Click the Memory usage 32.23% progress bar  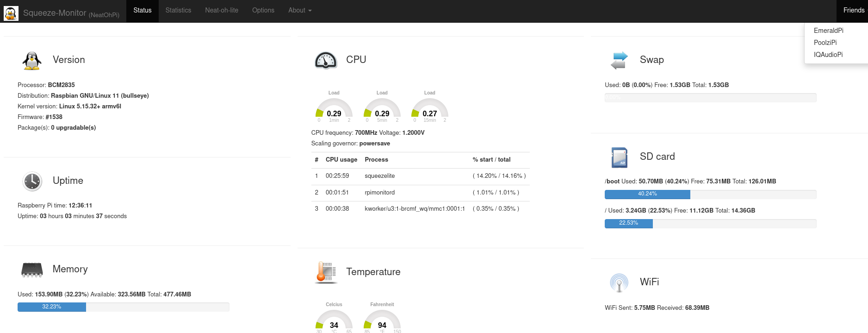click(124, 307)
